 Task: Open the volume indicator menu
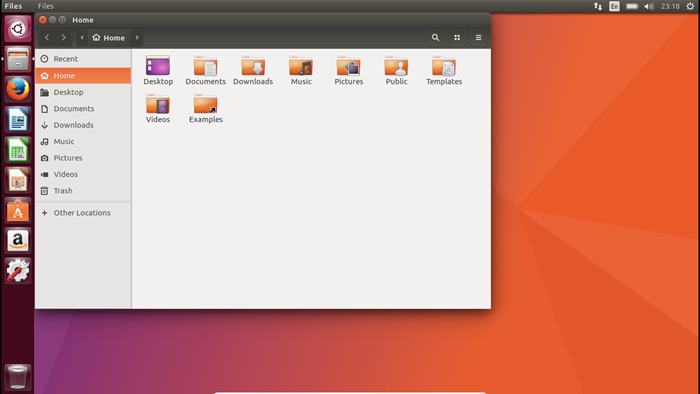coord(649,6)
